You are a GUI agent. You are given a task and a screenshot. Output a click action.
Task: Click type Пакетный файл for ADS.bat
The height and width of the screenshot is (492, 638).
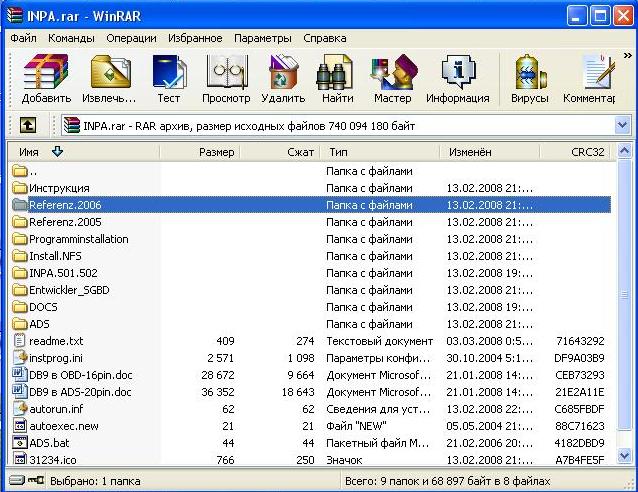tap(378, 443)
